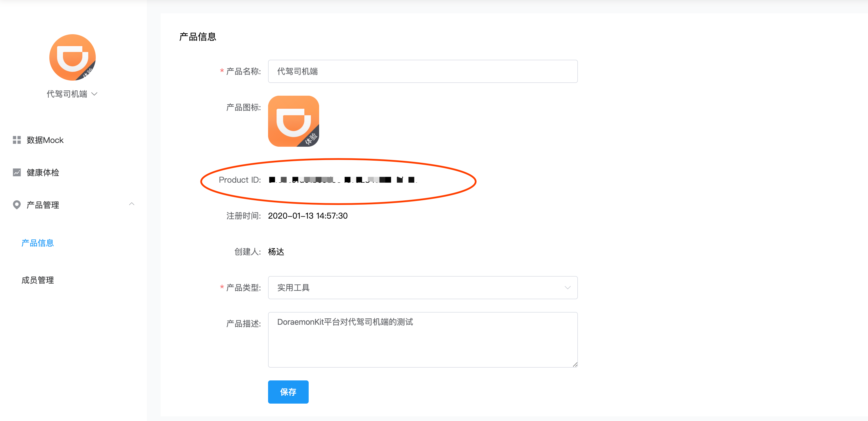Open 成员管理 from the sidebar

point(37,280)
